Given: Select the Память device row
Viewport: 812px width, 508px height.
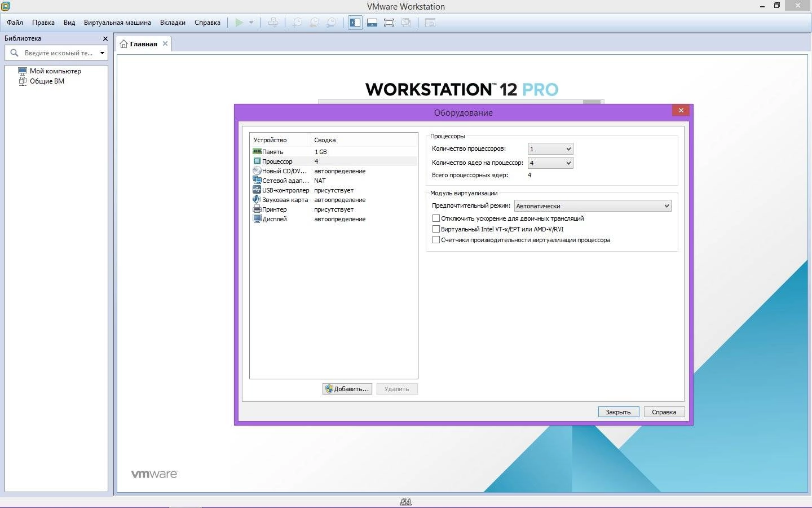Looking at the screenshot, I should [334, 152].
